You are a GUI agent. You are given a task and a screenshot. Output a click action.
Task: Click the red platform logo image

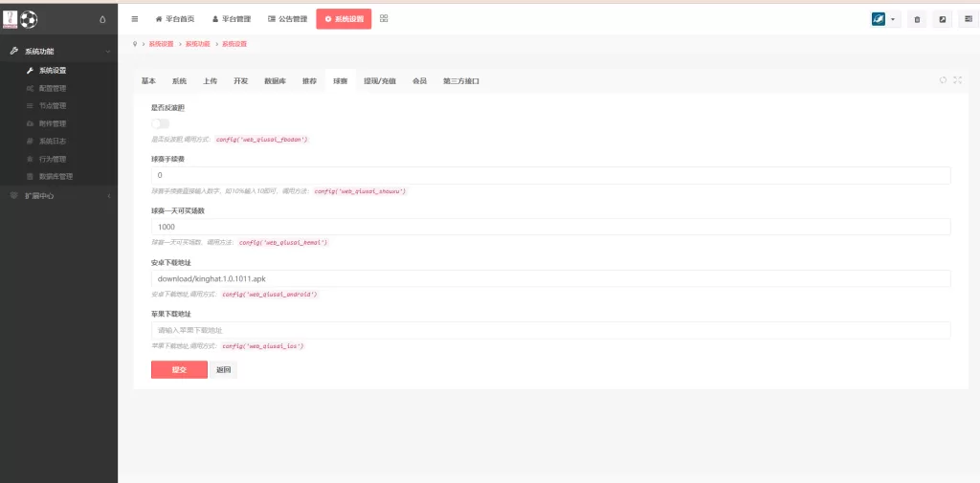click(x=10, y=19)
